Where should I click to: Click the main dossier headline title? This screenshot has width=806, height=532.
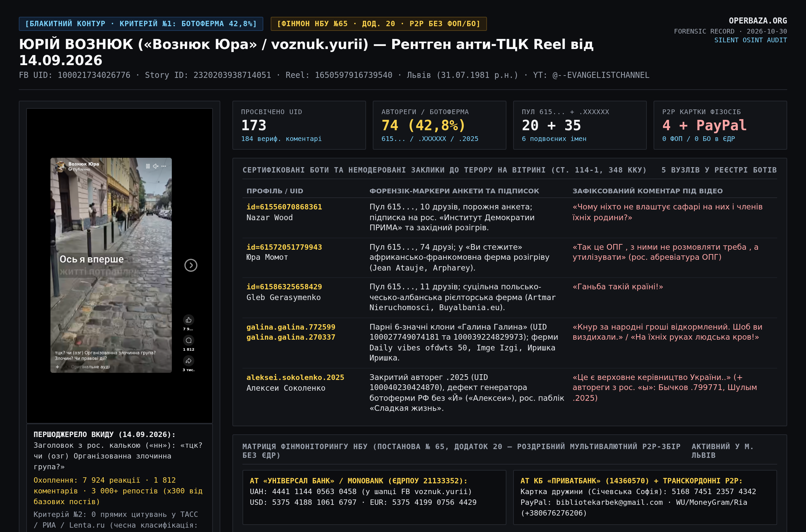(306, 52)
